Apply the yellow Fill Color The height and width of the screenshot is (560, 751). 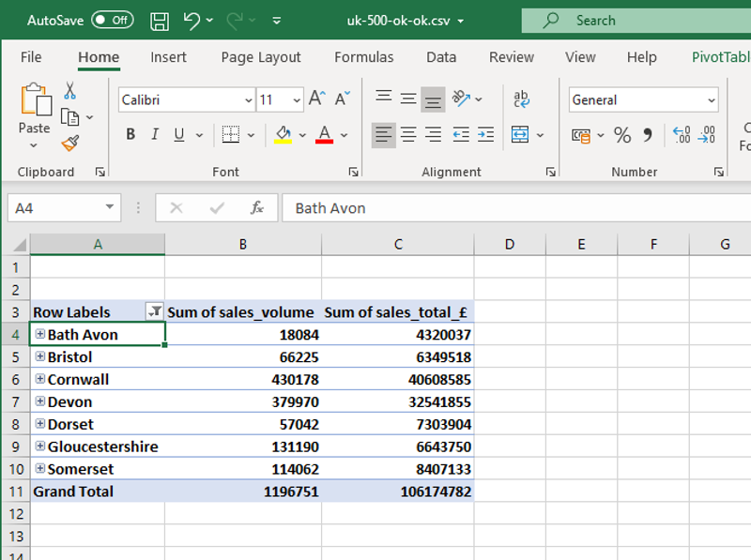point(283,135)
